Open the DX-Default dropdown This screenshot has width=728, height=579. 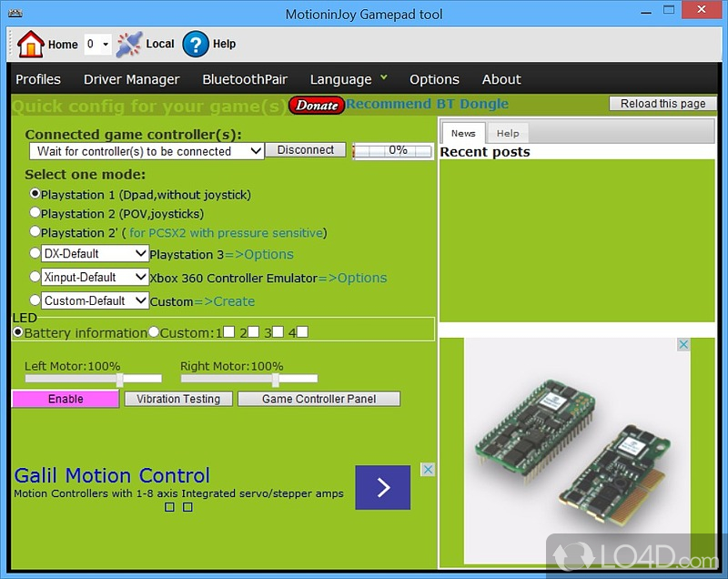pyautogui.click(x=95, y=253)
